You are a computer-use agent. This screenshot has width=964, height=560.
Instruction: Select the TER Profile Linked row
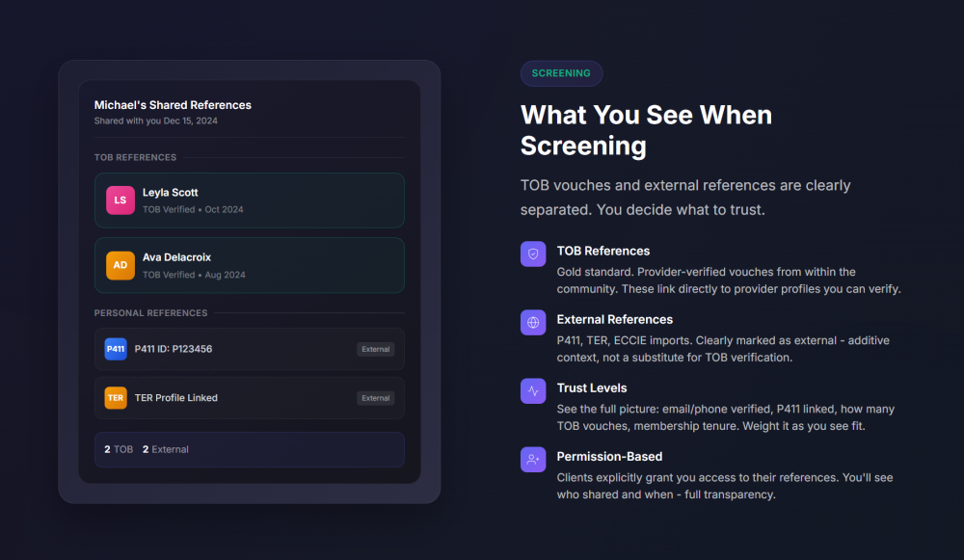point(250,398)
